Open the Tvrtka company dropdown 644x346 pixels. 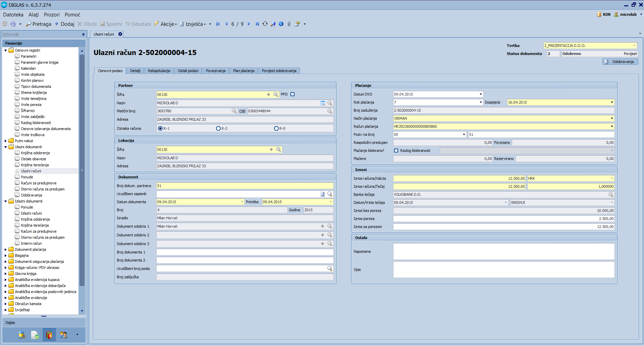634,46
